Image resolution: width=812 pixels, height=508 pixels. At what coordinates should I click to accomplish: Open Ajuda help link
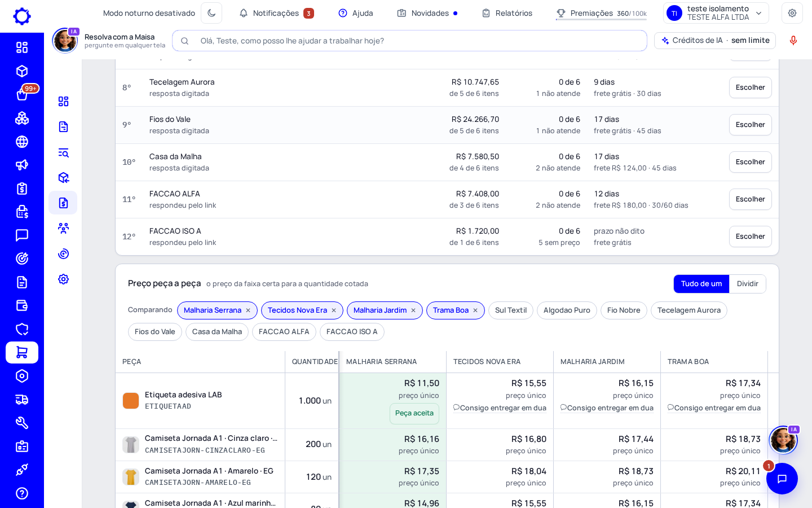pyautogui.click(x=356, y=13)
